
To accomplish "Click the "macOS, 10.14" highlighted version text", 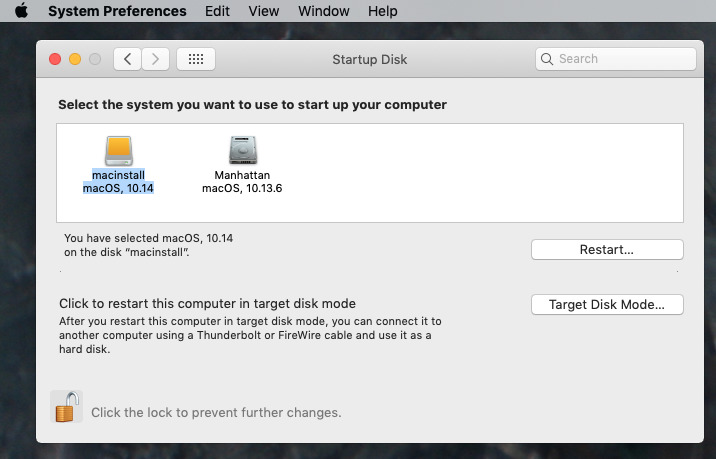I will tap(118, 188).
